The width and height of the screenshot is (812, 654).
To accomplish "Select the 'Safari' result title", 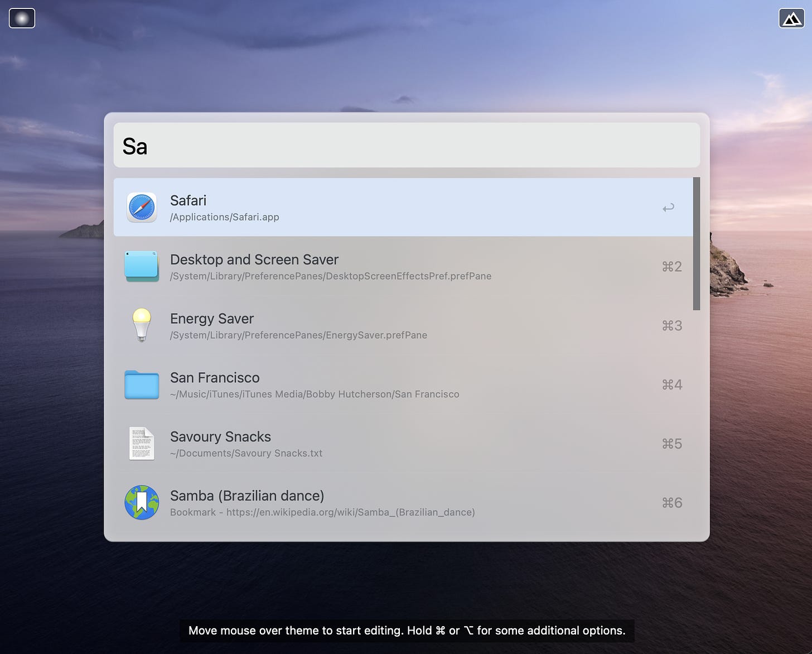I will click(188, 200).
